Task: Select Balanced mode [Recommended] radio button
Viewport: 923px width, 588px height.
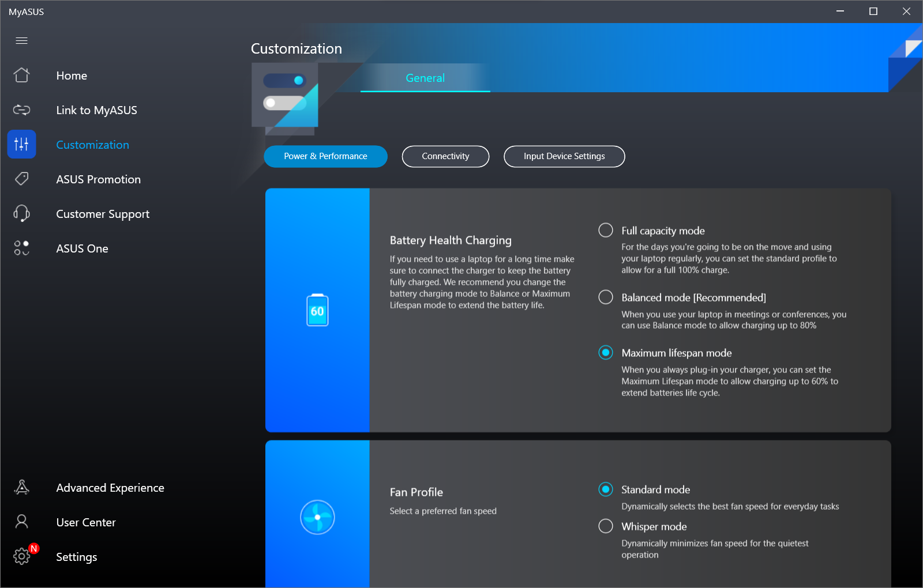Action: pyautogui.click(x=606, y=297)
